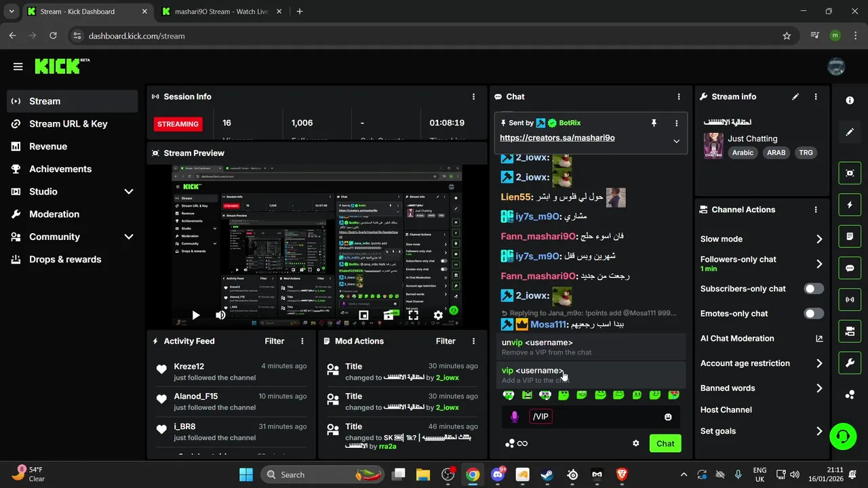The image size is (868, 488).
Task: Open the Stream info panel options menu
Action: (816, 97)
